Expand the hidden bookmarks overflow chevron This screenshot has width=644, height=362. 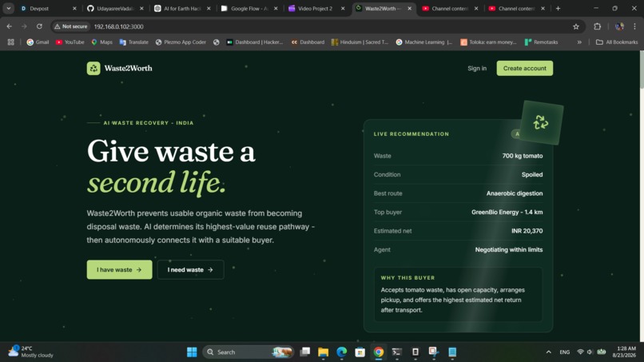tap(579, 42)
